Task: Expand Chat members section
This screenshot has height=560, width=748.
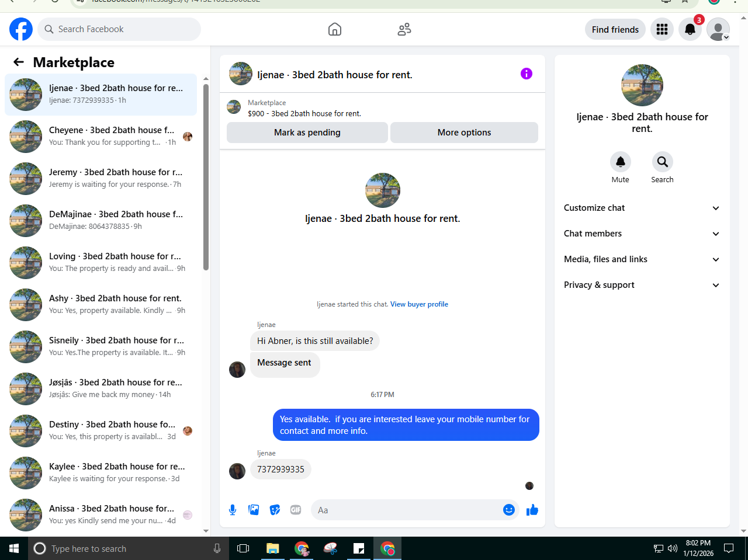Action: point(642,234)
